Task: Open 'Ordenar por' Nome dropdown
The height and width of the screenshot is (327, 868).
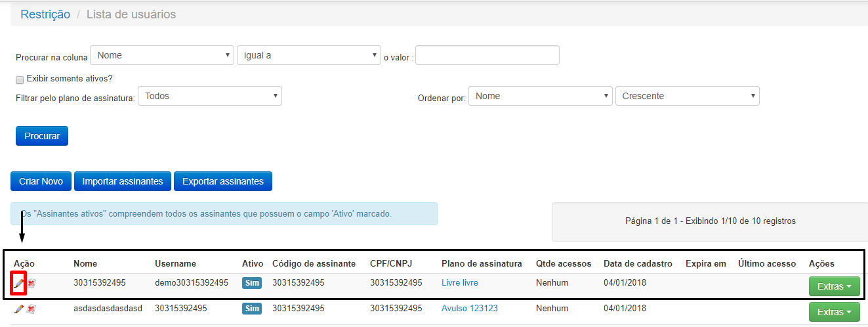Action: [541, 96]
